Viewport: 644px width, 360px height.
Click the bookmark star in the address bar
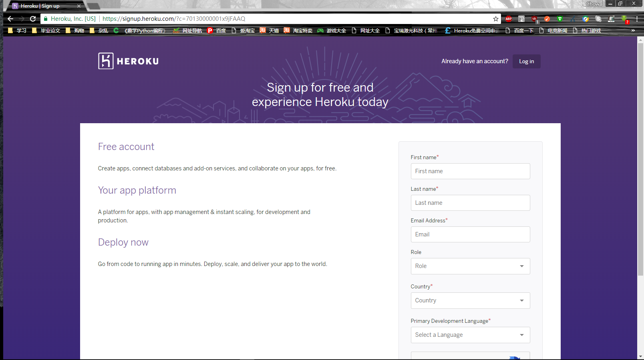495,18
